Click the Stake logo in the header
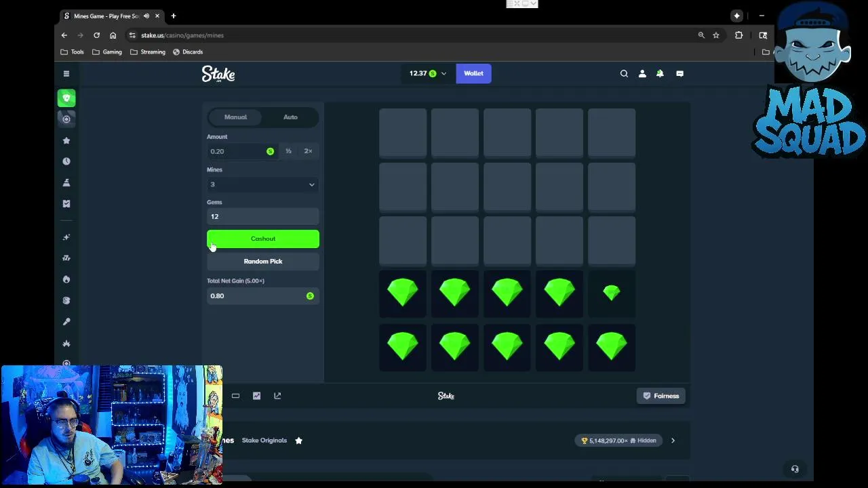Viewport: 868px width, 488px height. (218, 74)
